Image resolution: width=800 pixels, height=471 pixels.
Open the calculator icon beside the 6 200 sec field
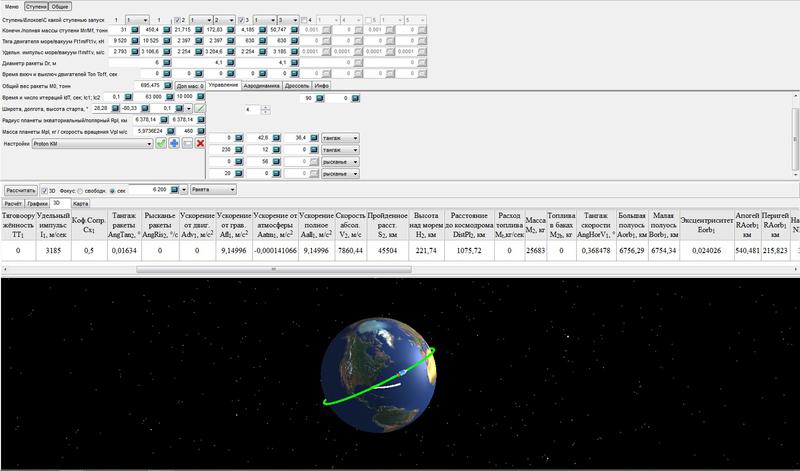click(x=174, y=189)
